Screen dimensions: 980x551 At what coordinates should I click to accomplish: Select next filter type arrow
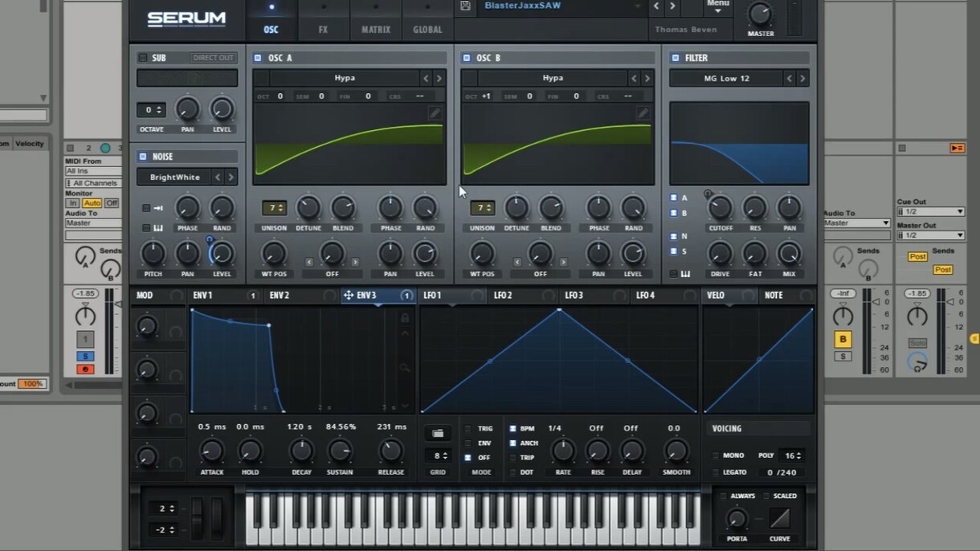802,78
